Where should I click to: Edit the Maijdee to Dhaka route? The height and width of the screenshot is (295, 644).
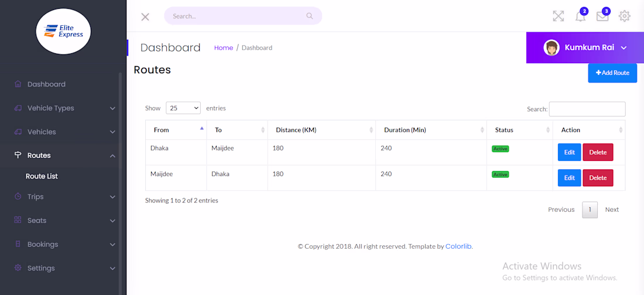[569, 178]
